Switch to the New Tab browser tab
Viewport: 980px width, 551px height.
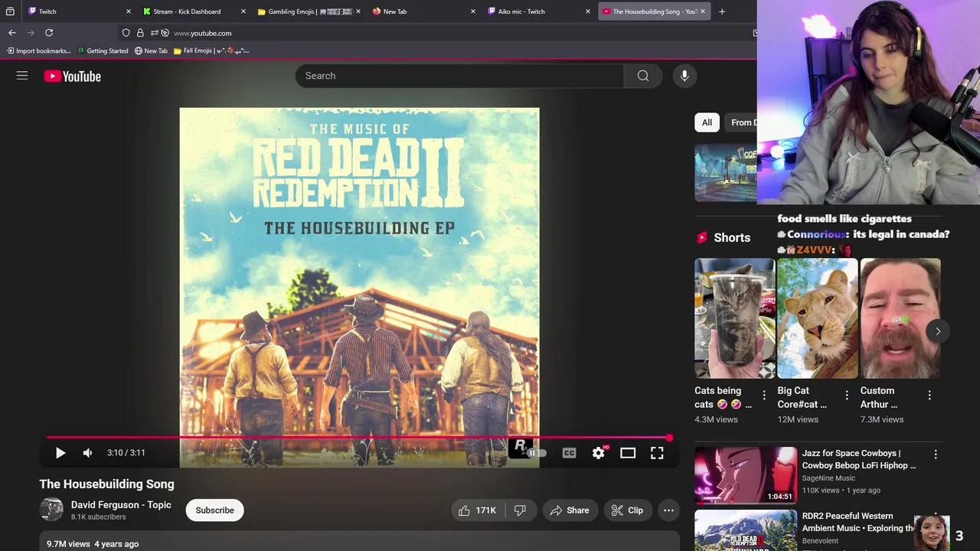pyautogui.click(x=421, y=11)
